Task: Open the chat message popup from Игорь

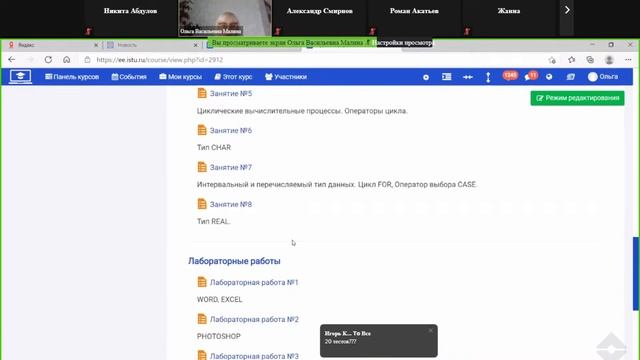Action: click(378, 341)
